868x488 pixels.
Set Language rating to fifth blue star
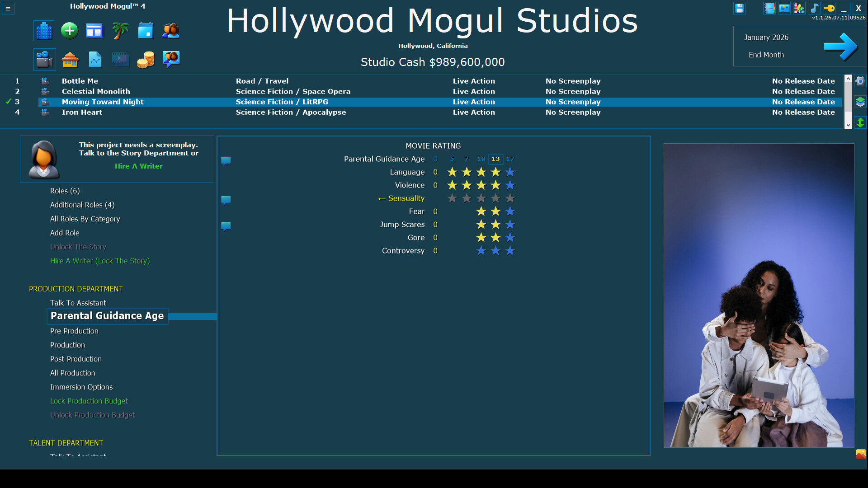click(x=510, y=172)
